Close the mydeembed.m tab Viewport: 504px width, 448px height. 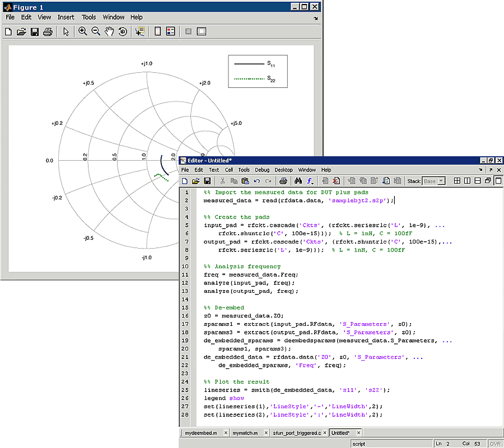tap(226, 433)
